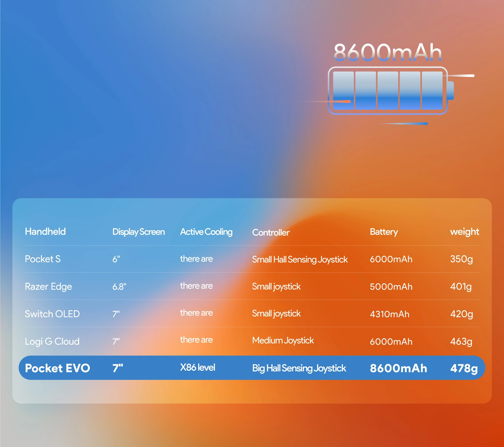Click the weight column header
504x447 pixels.
tap(464, 232)
